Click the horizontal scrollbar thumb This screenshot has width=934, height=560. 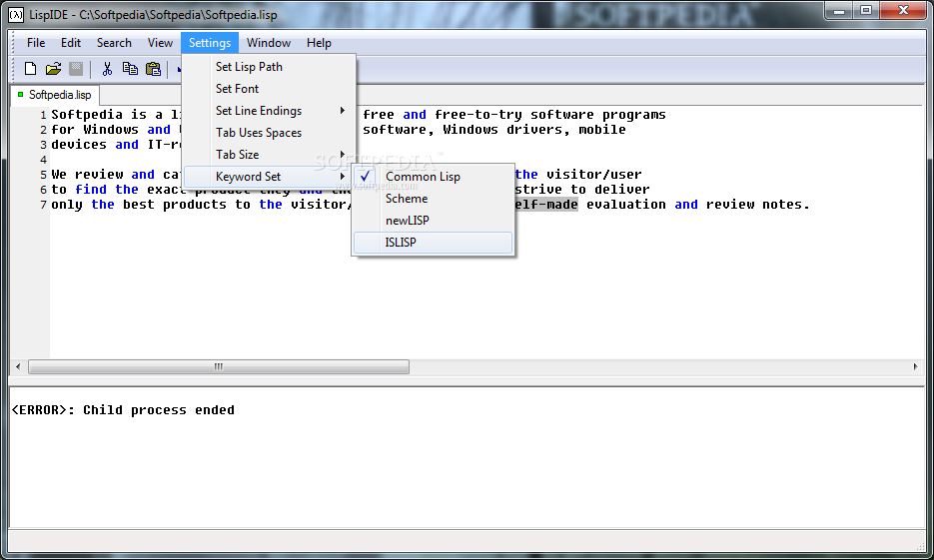click(x=219, y=366)
